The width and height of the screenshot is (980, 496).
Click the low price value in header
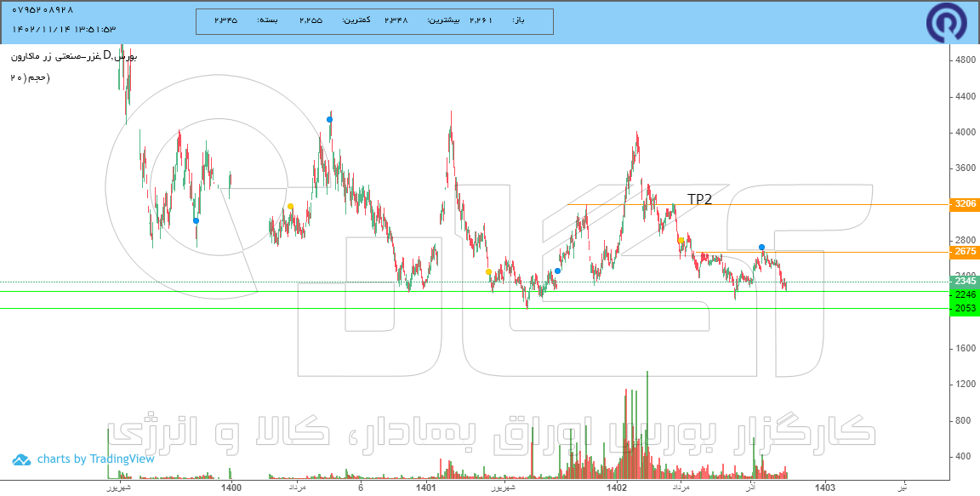[310, 20]
